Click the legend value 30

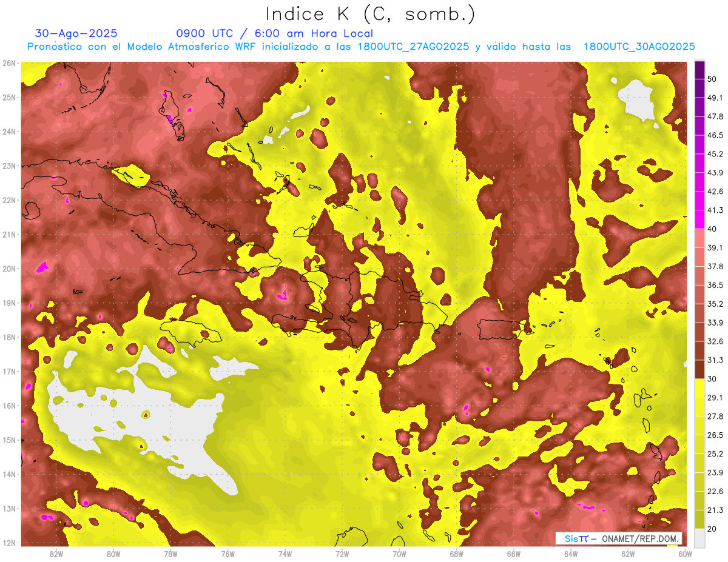point(712,378)
